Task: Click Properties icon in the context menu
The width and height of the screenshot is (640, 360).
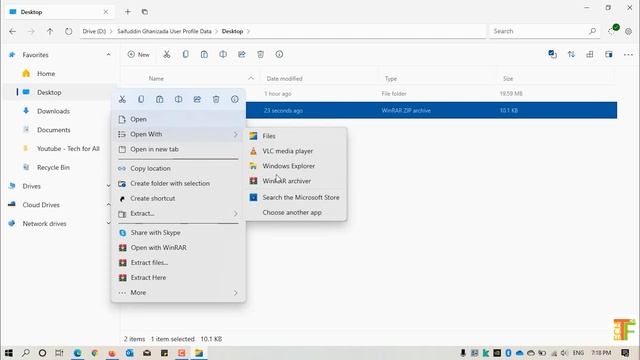Action: click(x=235, y=99)
